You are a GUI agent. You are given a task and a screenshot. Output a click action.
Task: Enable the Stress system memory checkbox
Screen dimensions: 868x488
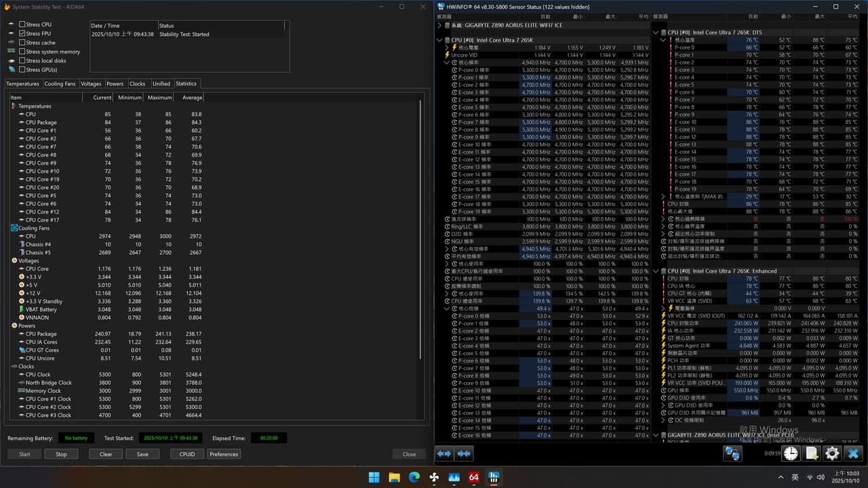tap(22, 52)
